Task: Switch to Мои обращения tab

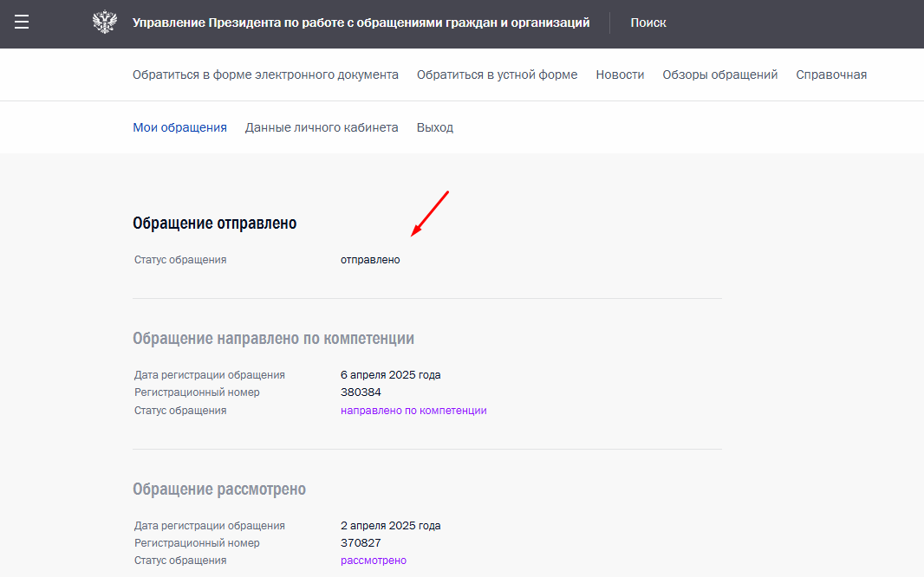Action: 179,127
